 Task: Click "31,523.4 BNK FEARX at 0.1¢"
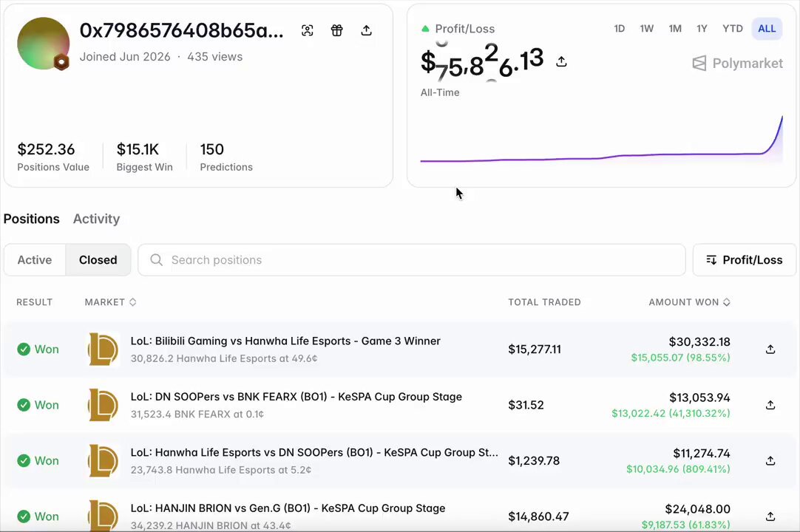coord(197,415)
